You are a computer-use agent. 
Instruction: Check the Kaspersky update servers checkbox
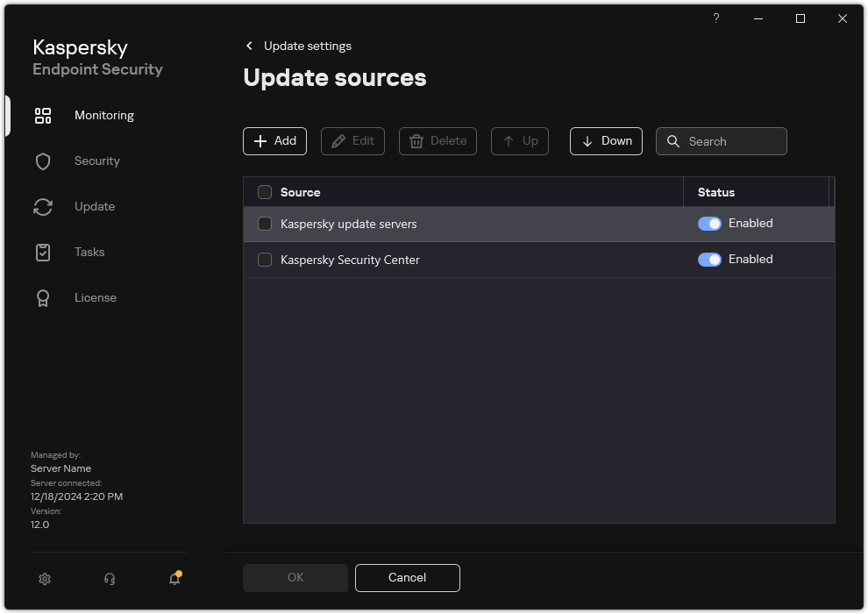(264, 224)
